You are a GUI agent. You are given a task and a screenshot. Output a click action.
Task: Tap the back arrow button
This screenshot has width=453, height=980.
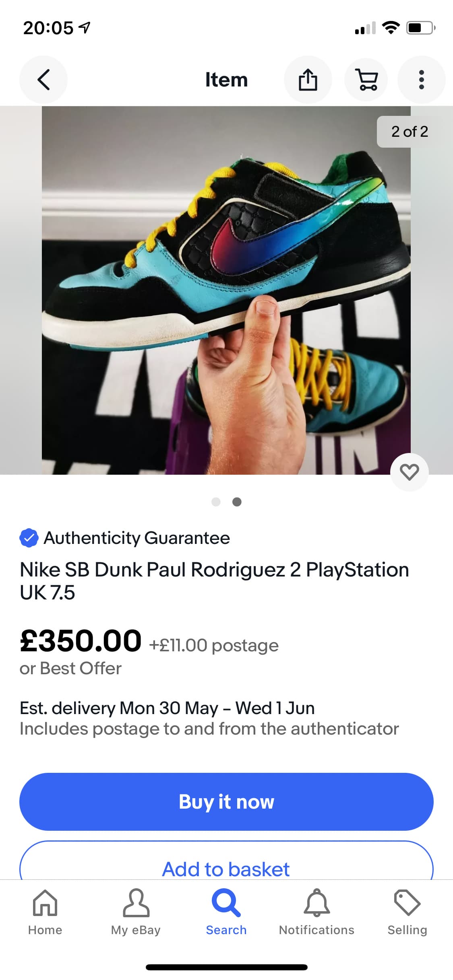[x=43, y=80]
